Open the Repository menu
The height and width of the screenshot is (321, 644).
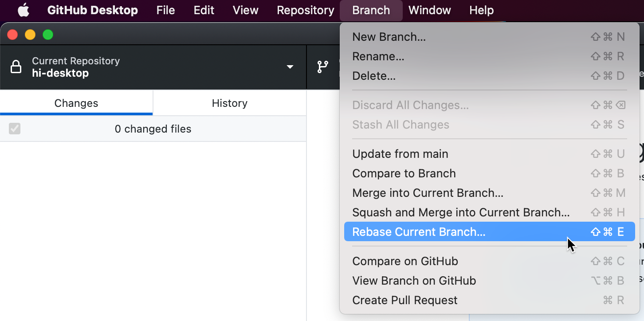tap(305, 10)
